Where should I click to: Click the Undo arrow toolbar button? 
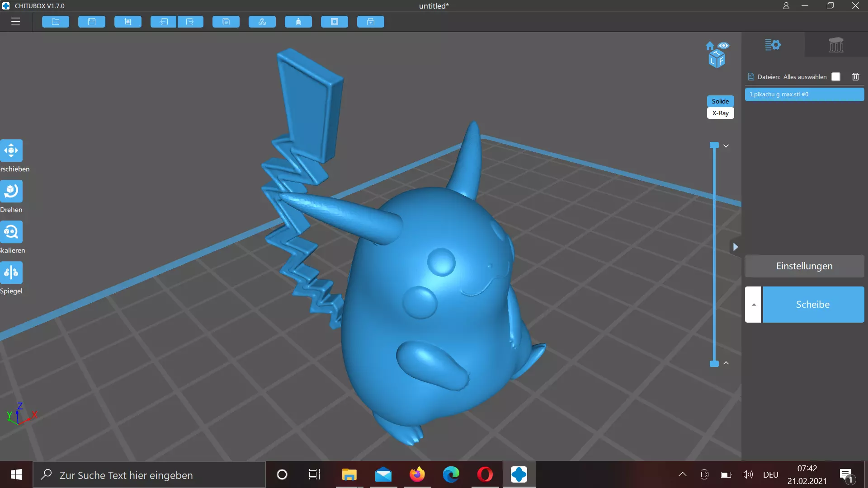(x=164, y=22)
